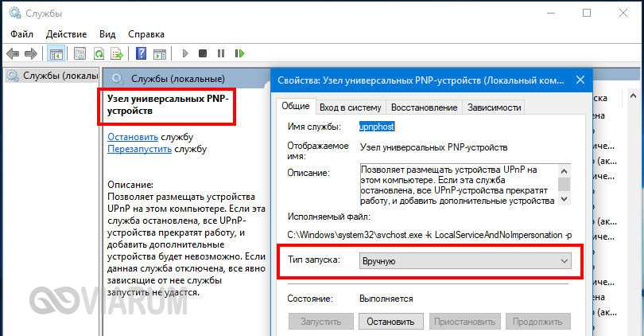
Task: Switch to the Восстановление tab
Action: click(425, 107)
